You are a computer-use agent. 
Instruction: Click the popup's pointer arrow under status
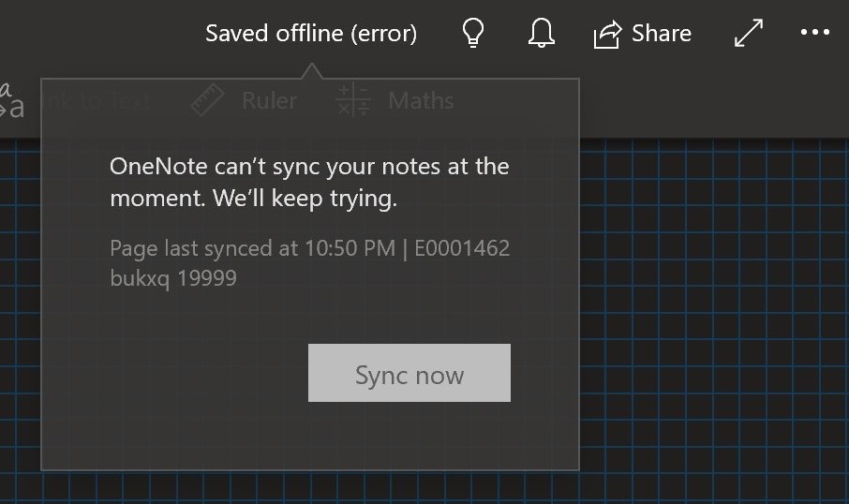pos(311,71)
